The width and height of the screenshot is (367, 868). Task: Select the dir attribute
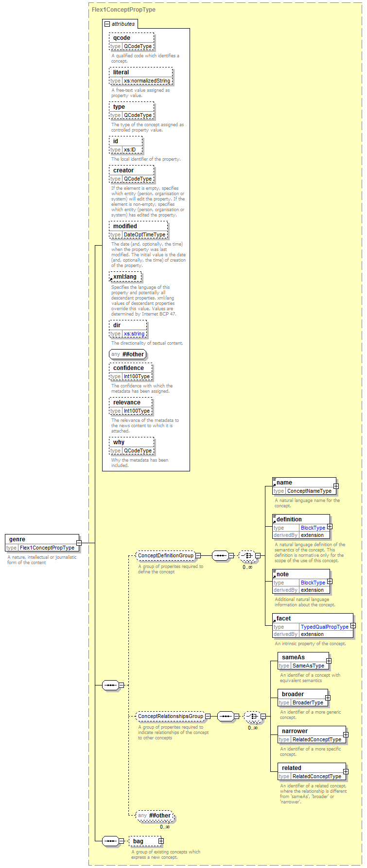127,329
